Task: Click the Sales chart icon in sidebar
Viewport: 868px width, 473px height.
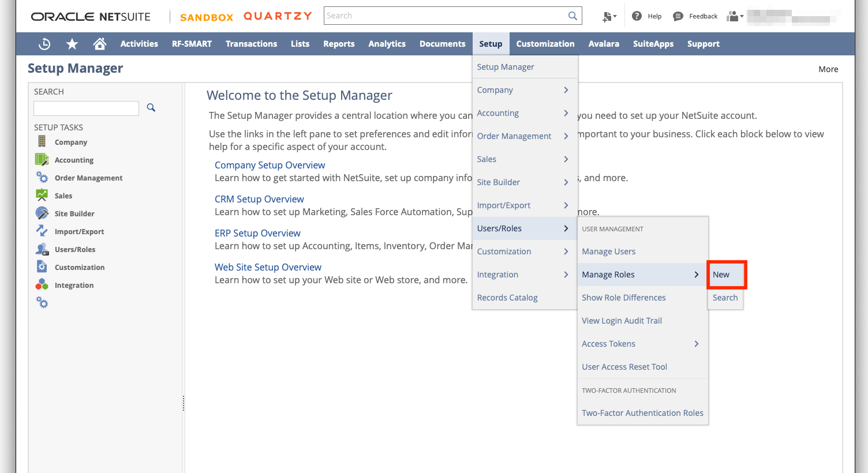Action: pos(42,195)
